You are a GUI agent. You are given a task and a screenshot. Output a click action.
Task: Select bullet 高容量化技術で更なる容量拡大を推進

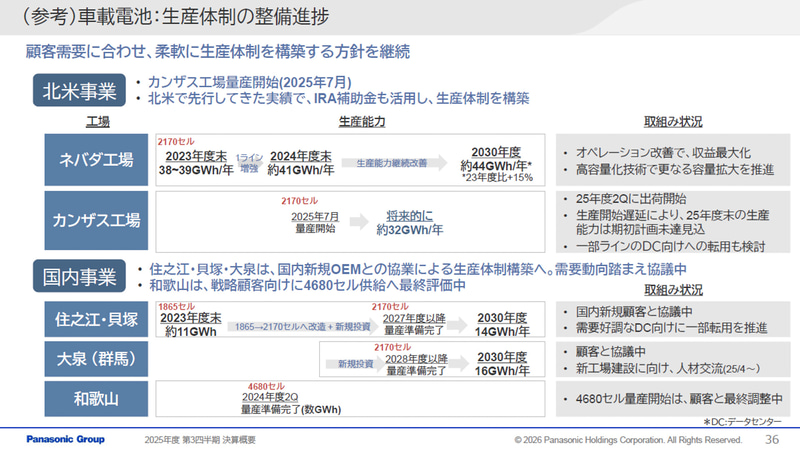[x=674, y=169]
